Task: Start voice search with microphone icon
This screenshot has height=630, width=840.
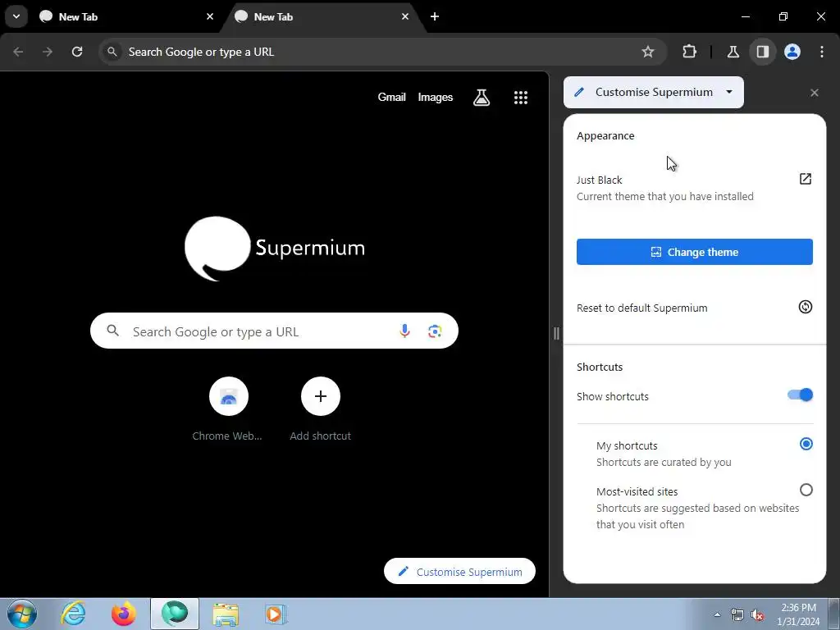Action: tap(404, 331)
